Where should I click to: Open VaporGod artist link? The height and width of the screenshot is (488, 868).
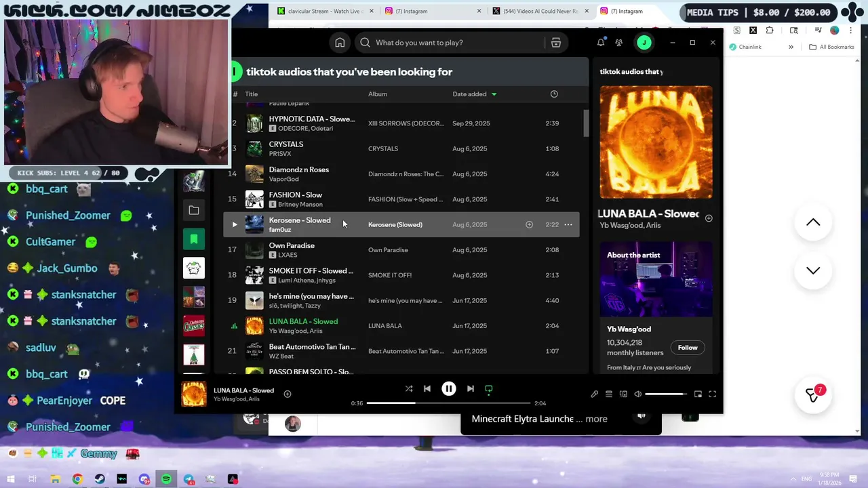pos(283,179)
